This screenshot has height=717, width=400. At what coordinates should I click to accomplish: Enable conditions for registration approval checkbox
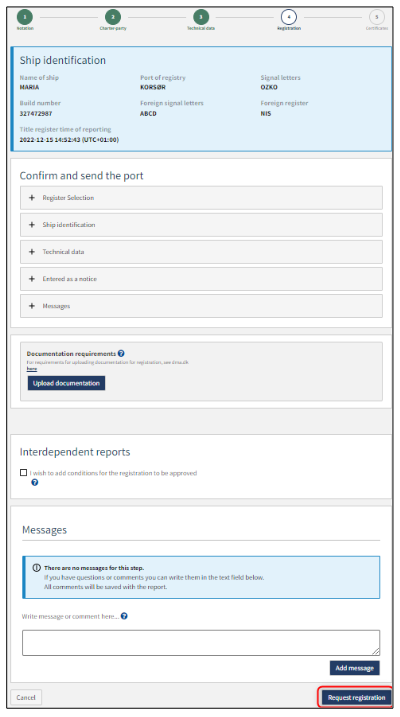tap(23, 472)
